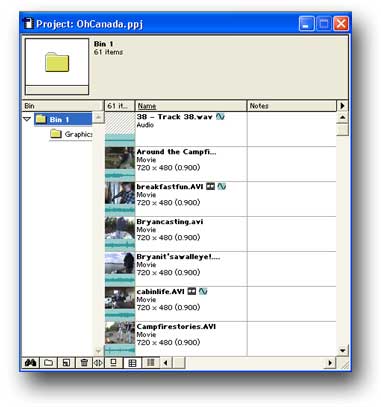Click the Find binoculars icon
This screenshot has height=407, width=381.
click(x=31, y=363)
